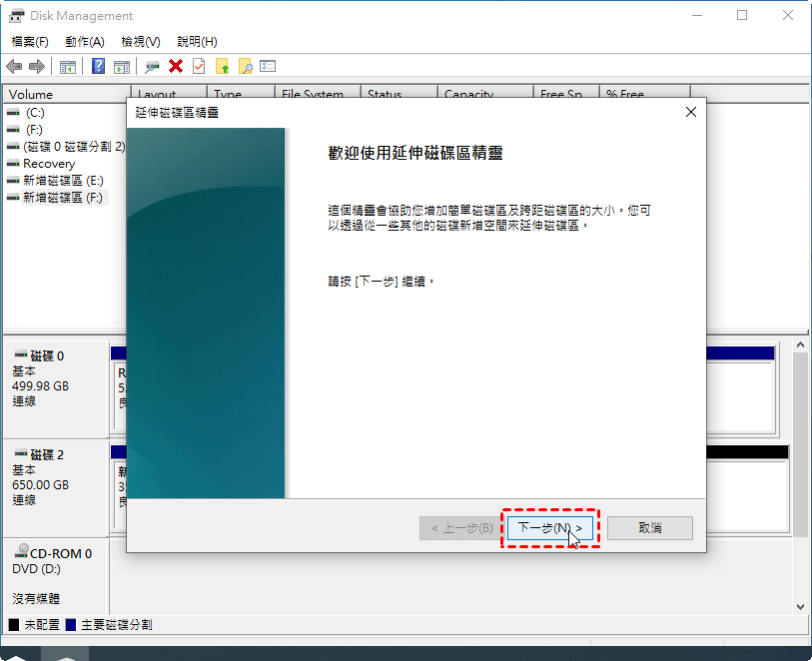This screenshot has width=812, height=661.
Task: Click the Back arrow in the toolbar
Action: pyautogui.click(x=14, y=66)
